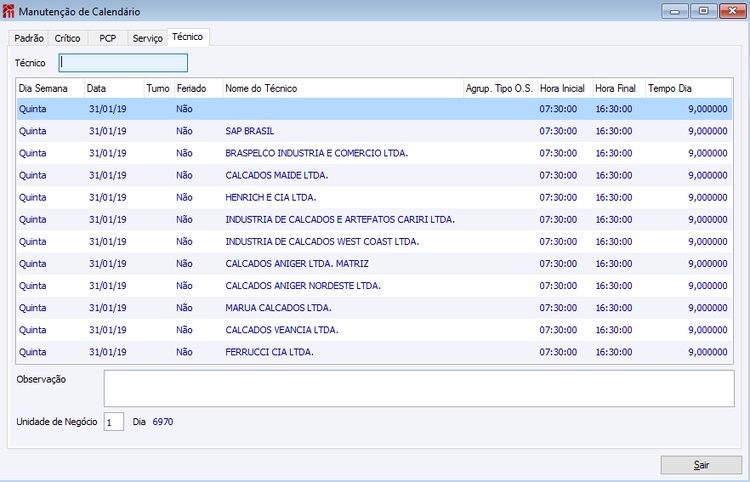Click the Agrup. Tipo O.S. column header
The height and width of the screenshot is (482, 750).
500,88
